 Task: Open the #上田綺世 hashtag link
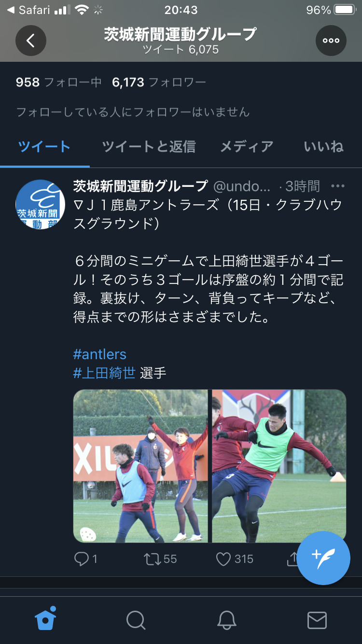pyautogui.click(x=104, y=373)
